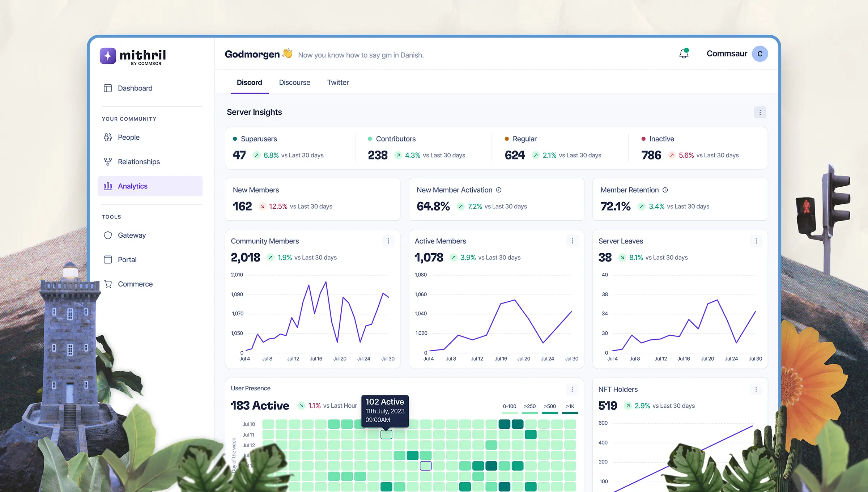The image size is (868, 492).
Task: Click the Inactive count 786
Action: 651,155
